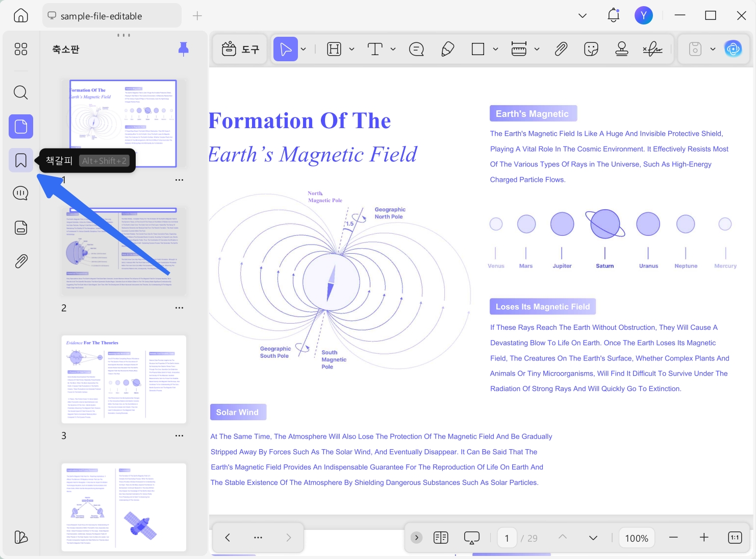This screenshot has width=756, height=559.
Task: Select the sticker tool icon
Action: (x=591, y=49)
